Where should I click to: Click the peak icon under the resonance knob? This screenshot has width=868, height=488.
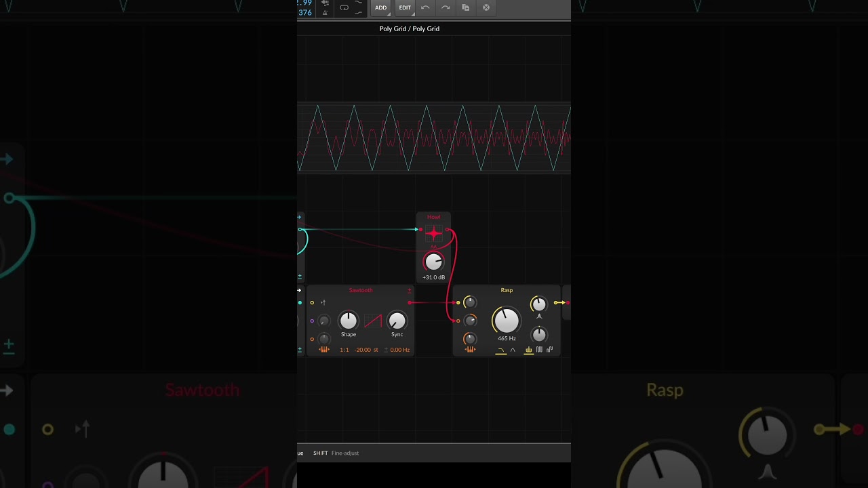[539, 316]
